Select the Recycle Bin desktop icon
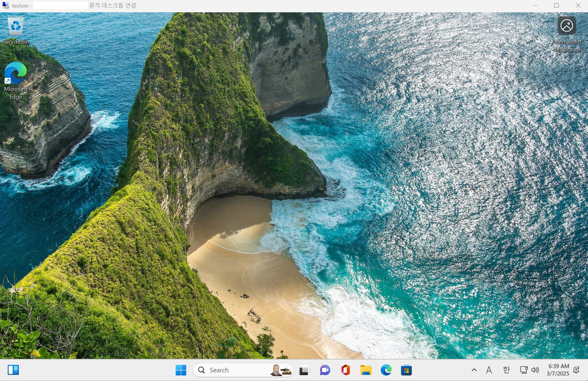 click(x=15, y=31)
